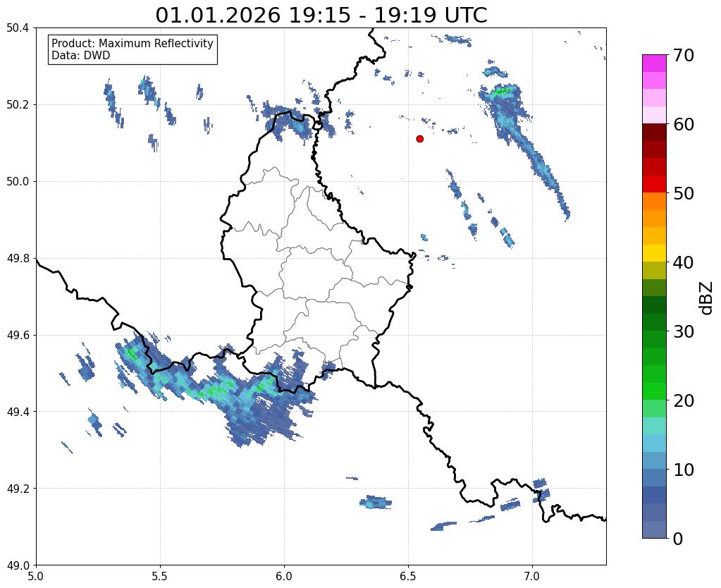Click the latitude label 50.2
Image resolution: width=721 pixels, height=588 pixels.
[18, 105]
